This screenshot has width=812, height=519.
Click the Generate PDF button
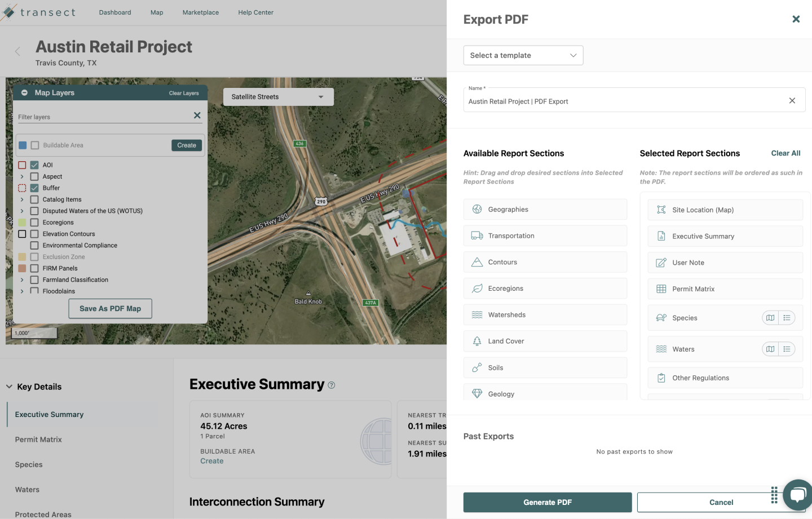tap(547, 502)
